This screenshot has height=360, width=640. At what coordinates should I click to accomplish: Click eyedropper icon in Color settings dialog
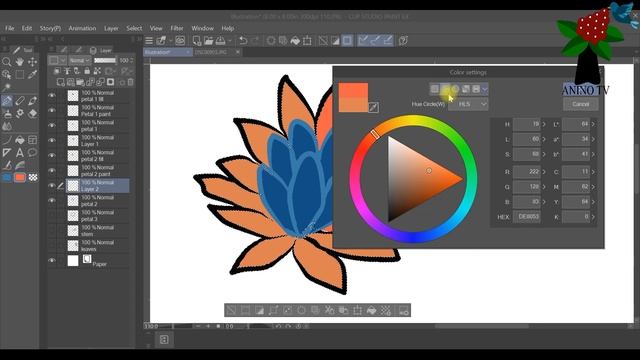coord(373,107)
